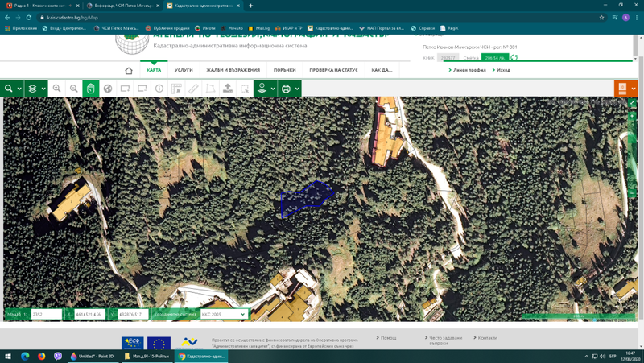644x363 pixels.
Task: Click the home icon in navigation bar
Action: pyautogui.click(x=129, y=70)
